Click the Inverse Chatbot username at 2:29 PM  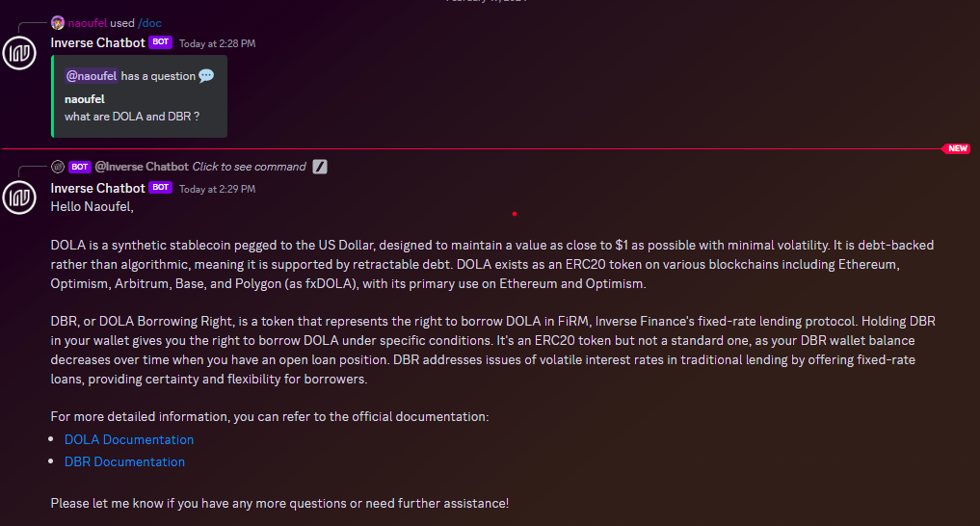[x=97, y=188]
